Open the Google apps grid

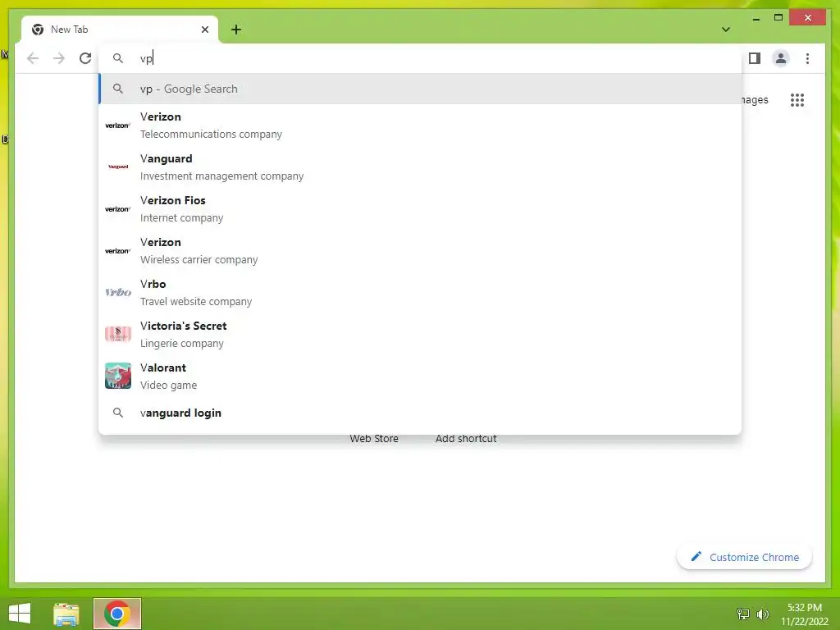[x=797, y=99]
